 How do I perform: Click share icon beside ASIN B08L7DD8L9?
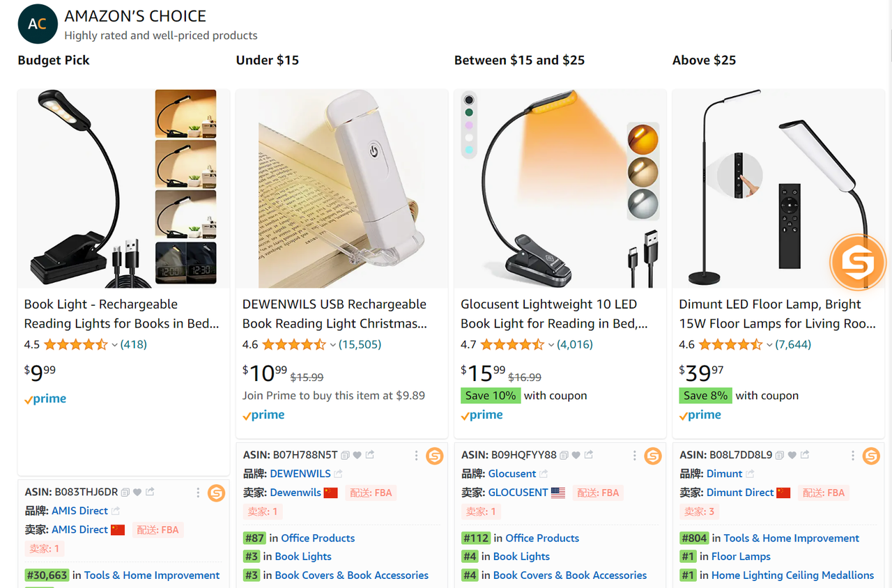point(805,455)
